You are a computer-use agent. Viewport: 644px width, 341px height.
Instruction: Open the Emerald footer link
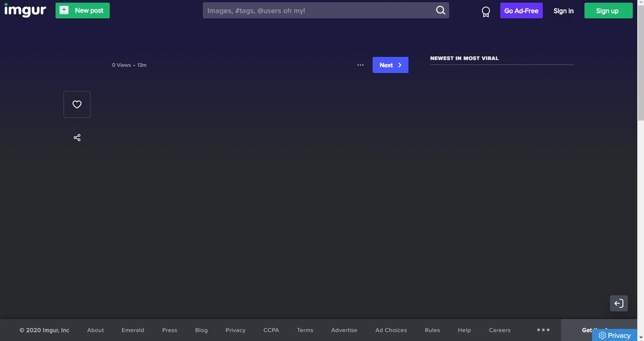point(133,330)
